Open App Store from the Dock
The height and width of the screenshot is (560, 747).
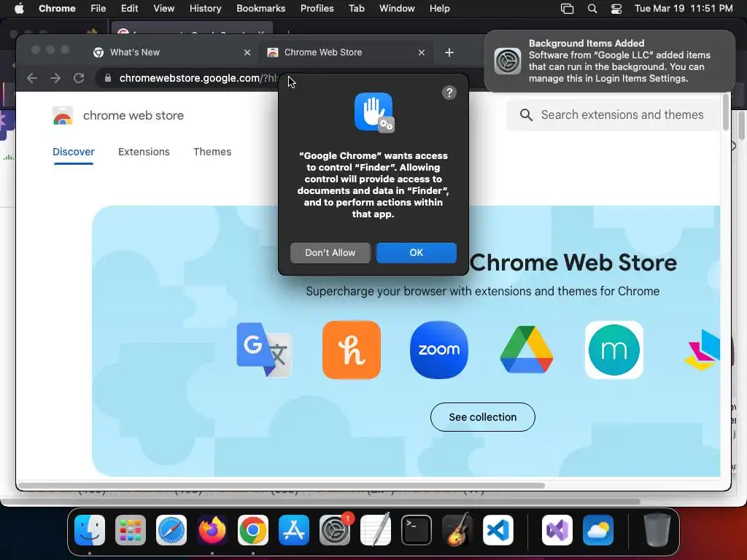pos(294,530)
